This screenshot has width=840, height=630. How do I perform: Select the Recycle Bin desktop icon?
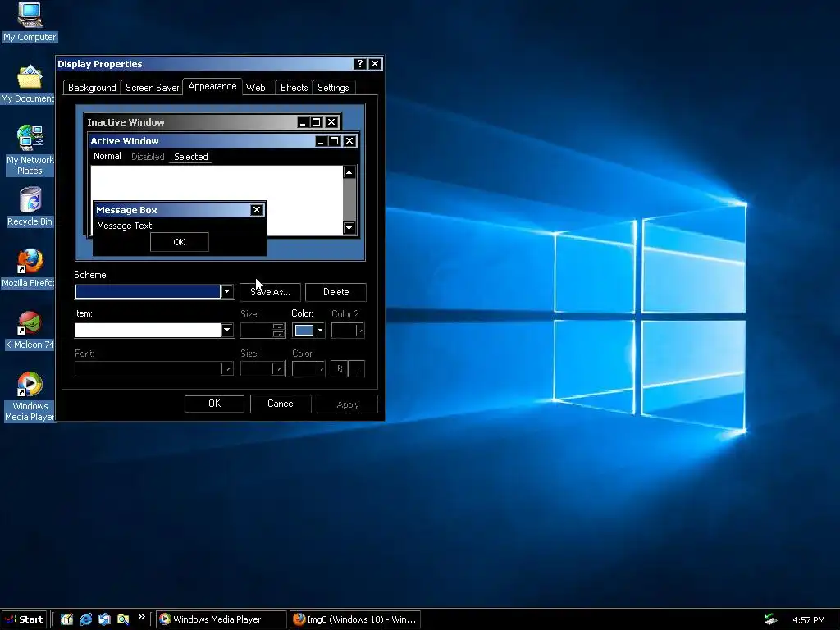(30, 207)
